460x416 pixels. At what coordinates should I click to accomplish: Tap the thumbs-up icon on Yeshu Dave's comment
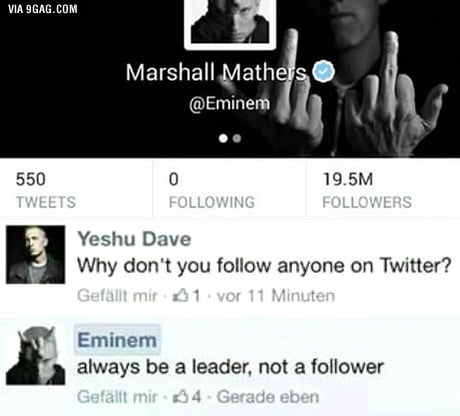point(180,295)
